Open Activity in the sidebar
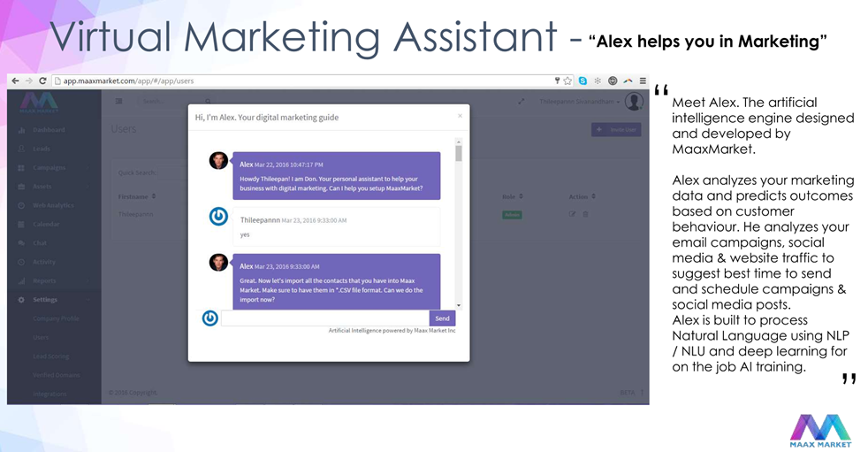868x452 pixels. (x=43, y=262)
